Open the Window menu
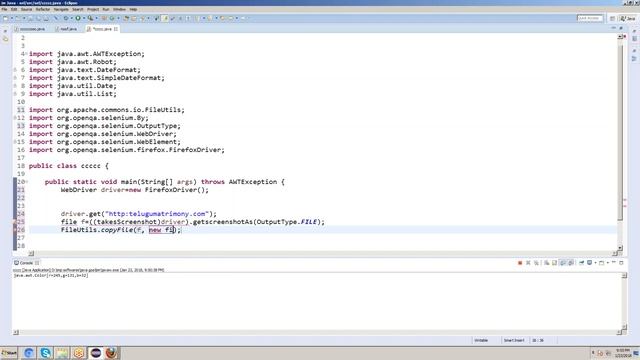Screen dimensions: 640x360 119,9
